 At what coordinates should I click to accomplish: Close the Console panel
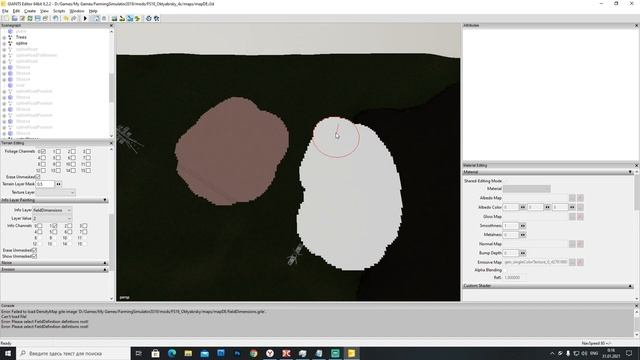(636, 306)
